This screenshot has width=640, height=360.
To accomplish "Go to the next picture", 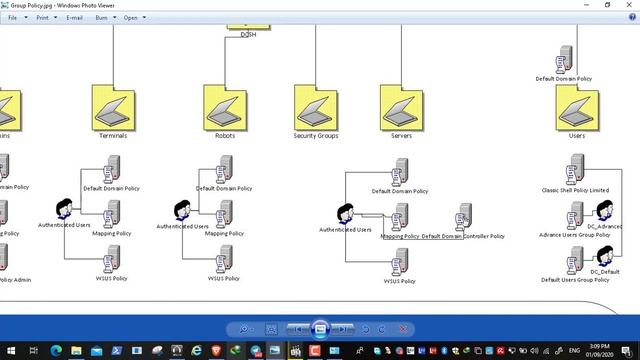I will coord(342,329).
